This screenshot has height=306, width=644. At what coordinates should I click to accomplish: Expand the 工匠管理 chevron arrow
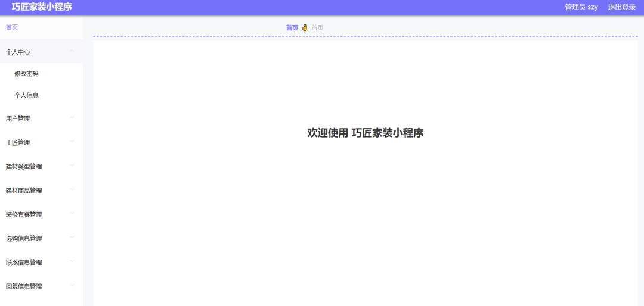pyautogui.click(x=72, y=142)
